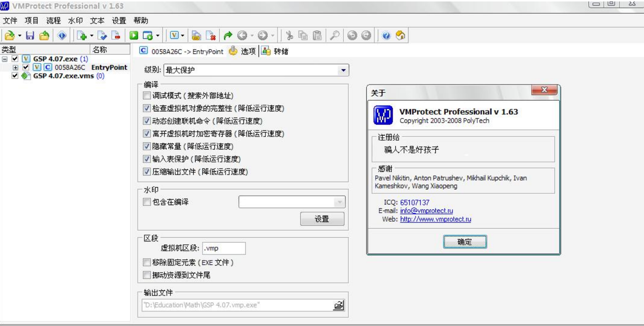Click the Redo circular arrow icon
Viewport: 644px width, 326px height.
(366, 36)
